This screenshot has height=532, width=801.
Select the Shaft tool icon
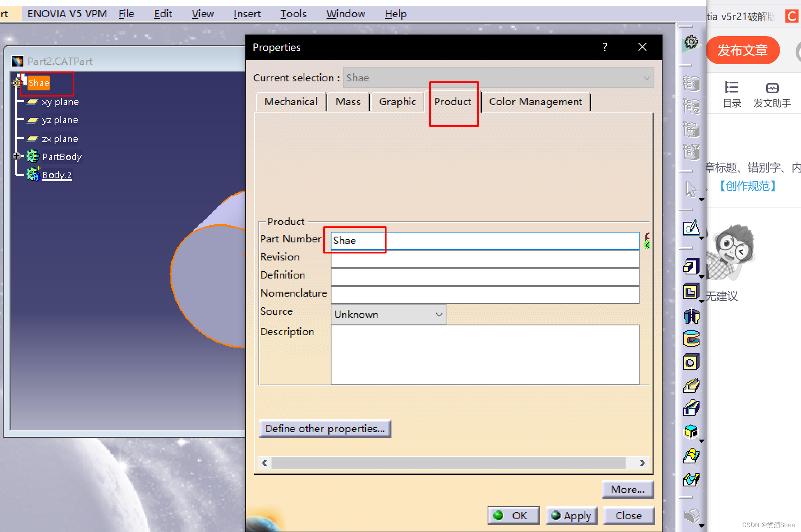click(691, 316)
